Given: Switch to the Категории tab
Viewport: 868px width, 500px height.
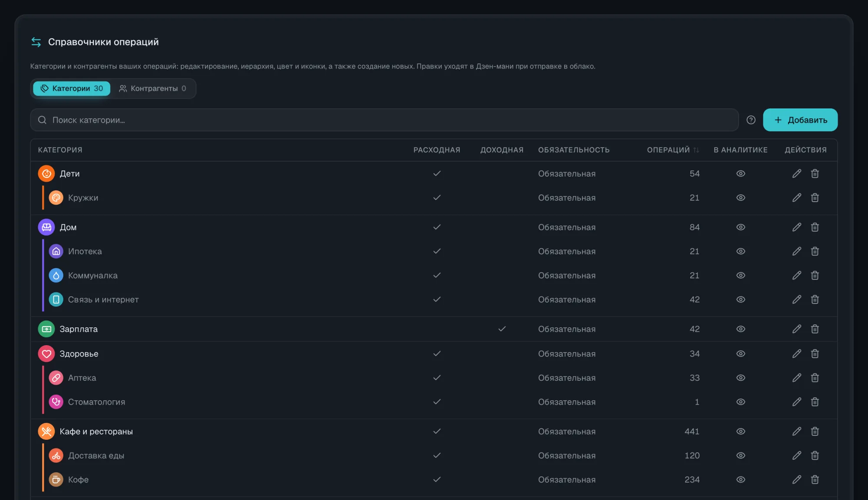Looking at the screenshot, I should tap(72, 88).
